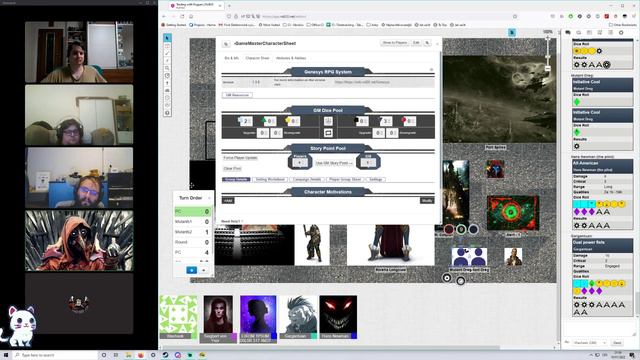Open the Layers tool in toolbar
Viewport: 640px width, 360px height.
click(x=167, y=46)
